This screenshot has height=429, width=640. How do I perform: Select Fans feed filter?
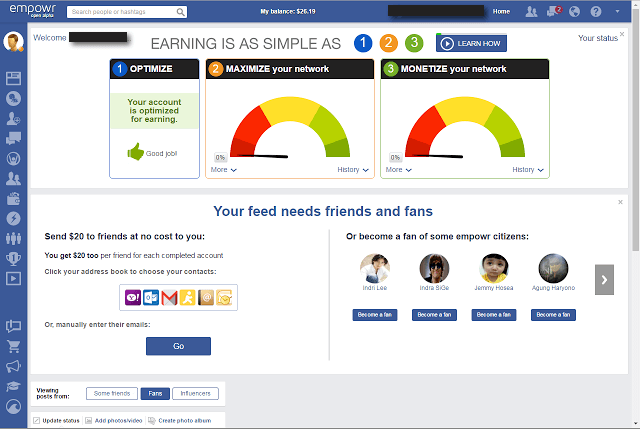(x=155, y=393)
